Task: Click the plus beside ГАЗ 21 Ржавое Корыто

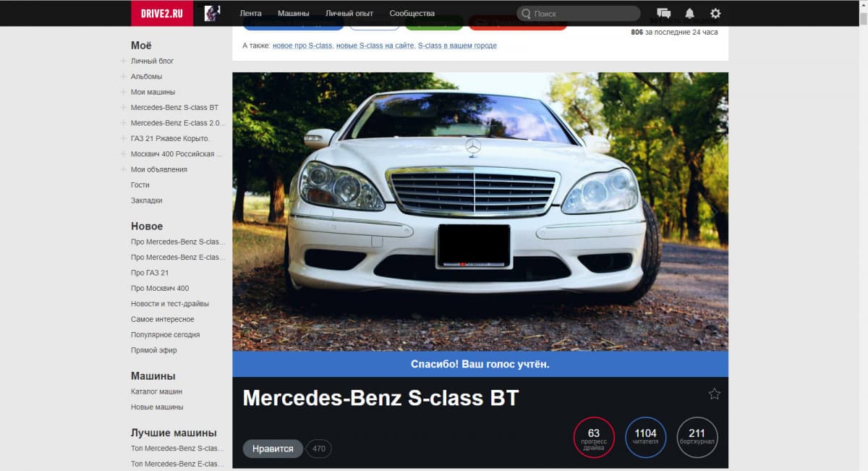Action: click(124, 138)
